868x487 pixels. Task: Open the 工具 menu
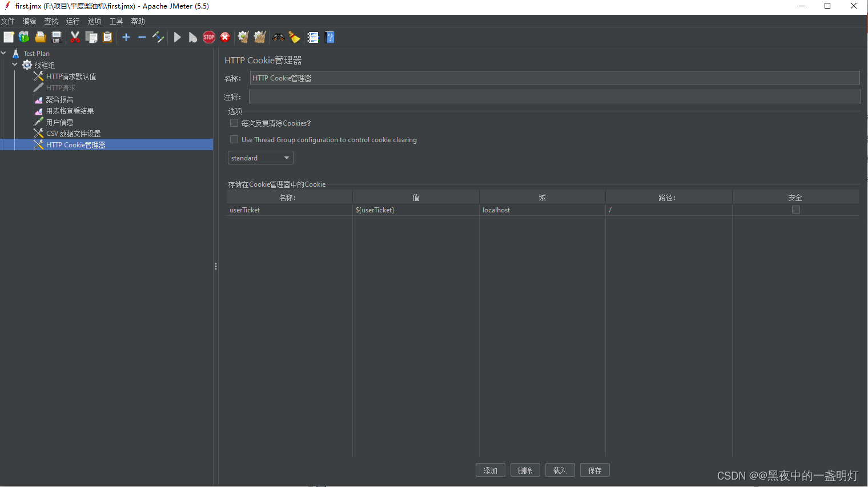[x=116, y=21]
